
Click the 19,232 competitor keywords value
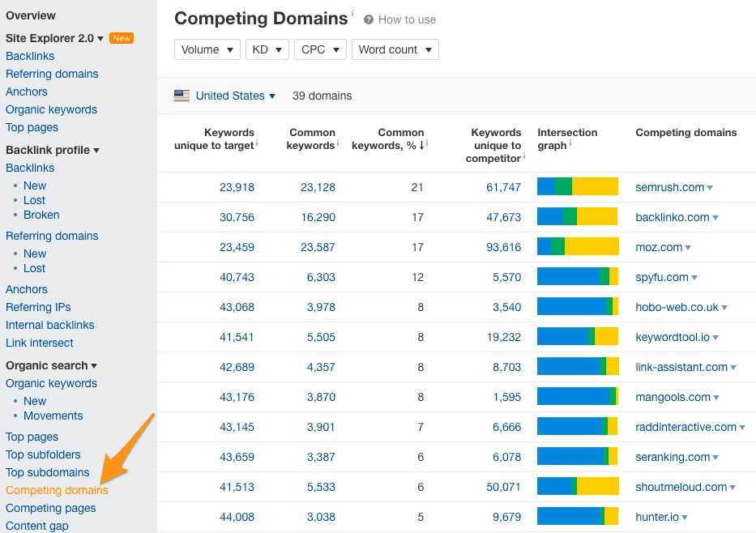tap(504, 337)
